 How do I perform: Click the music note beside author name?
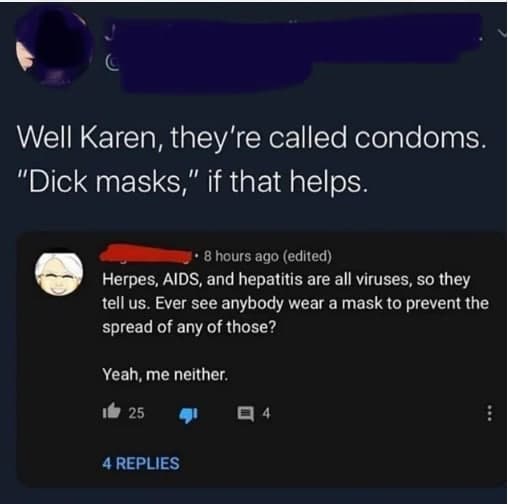click(x=109, y=33)
